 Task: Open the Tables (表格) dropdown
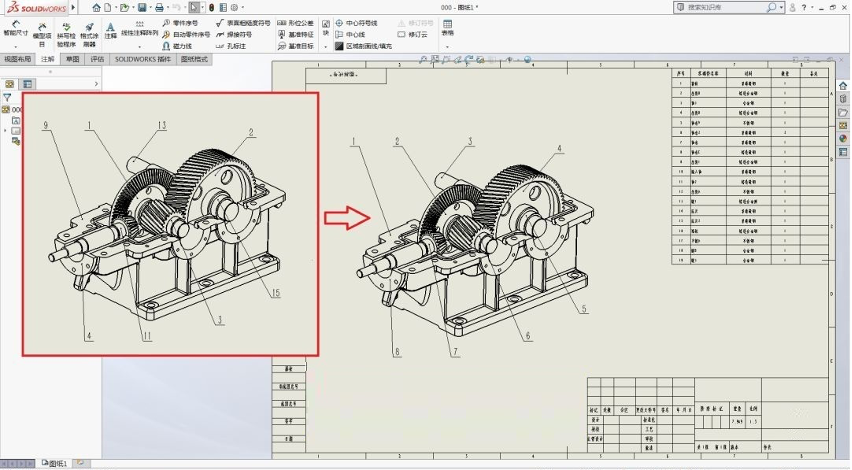click(447, 27)
